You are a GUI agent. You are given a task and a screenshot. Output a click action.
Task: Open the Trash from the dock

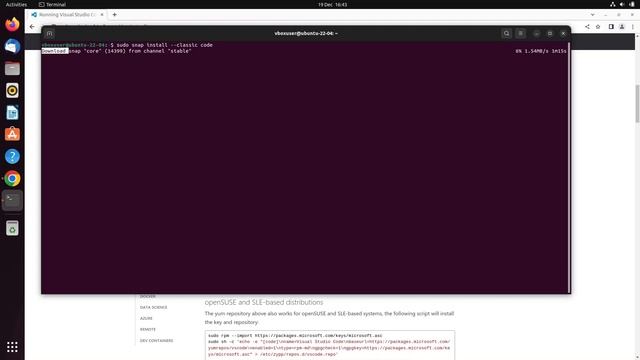coord(12,228)
